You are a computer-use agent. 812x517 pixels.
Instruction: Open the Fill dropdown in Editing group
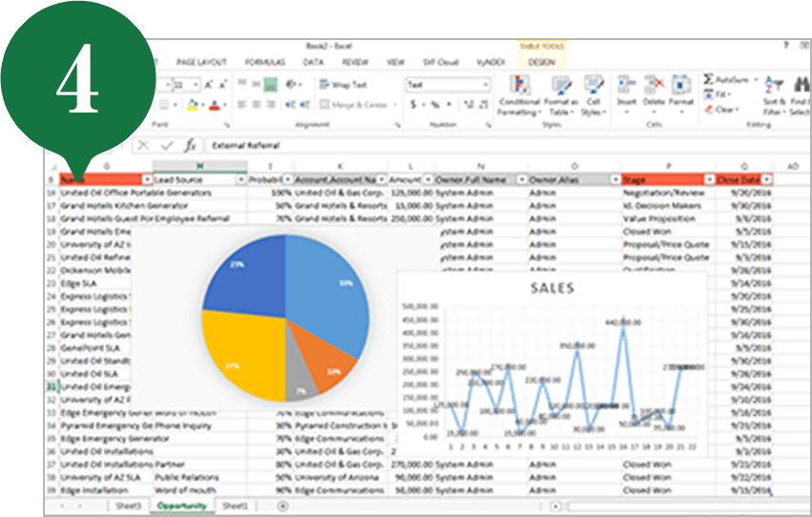click(x=717, y=94)
